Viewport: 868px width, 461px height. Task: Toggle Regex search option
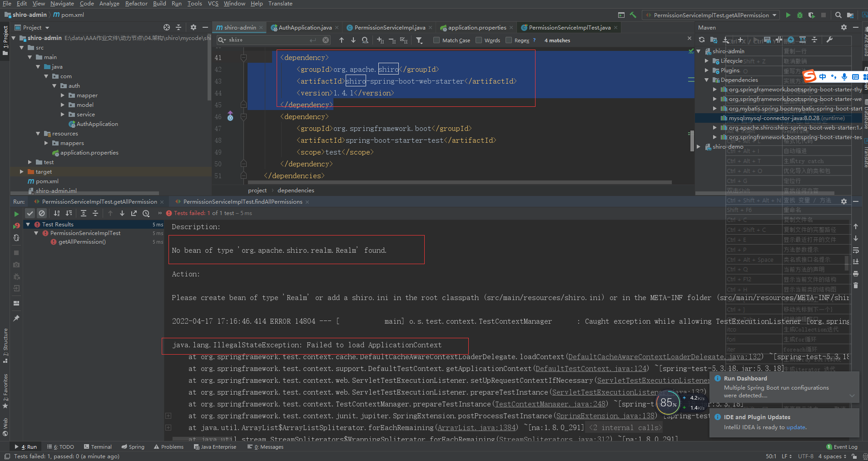[509, 40]
